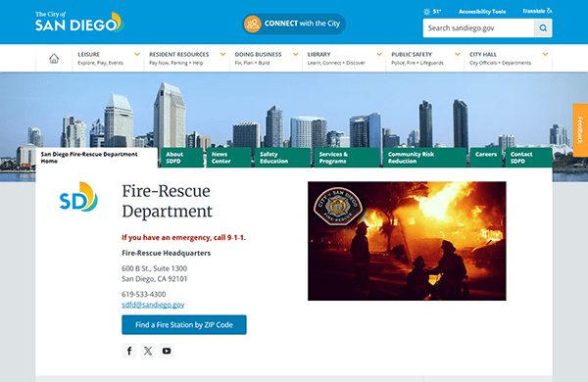Switch to the Safety Education tab

283,158
